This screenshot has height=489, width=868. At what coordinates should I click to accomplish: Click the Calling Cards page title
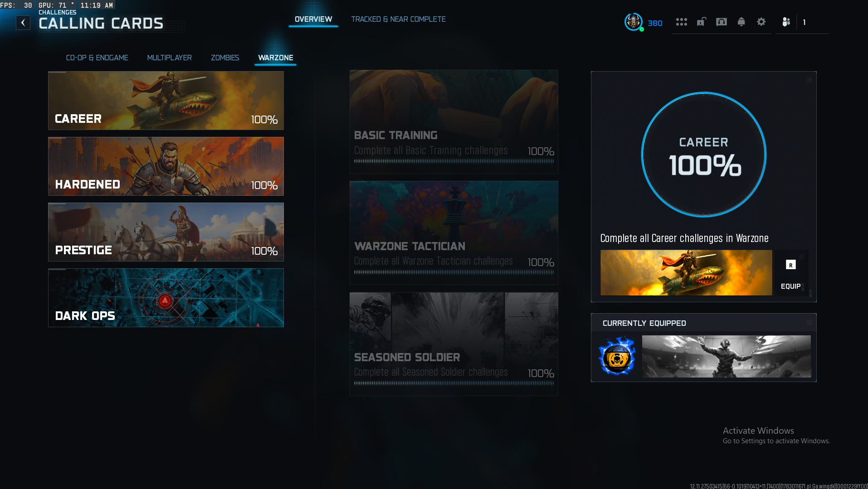[101, 24]
